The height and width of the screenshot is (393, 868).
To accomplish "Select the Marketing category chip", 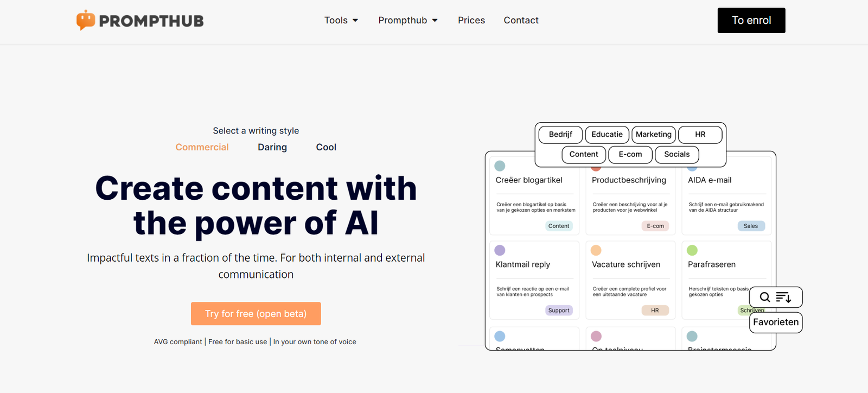I will (x=653, y=134).
